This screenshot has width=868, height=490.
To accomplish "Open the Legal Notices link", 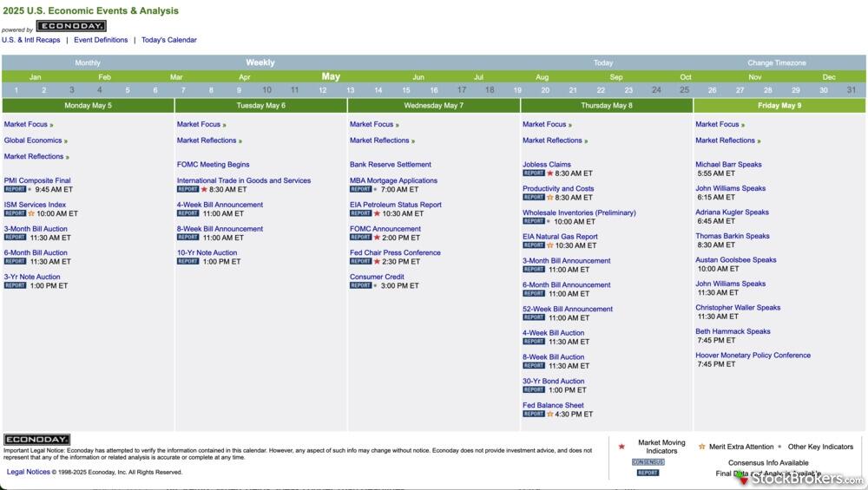I will (29, 472).
